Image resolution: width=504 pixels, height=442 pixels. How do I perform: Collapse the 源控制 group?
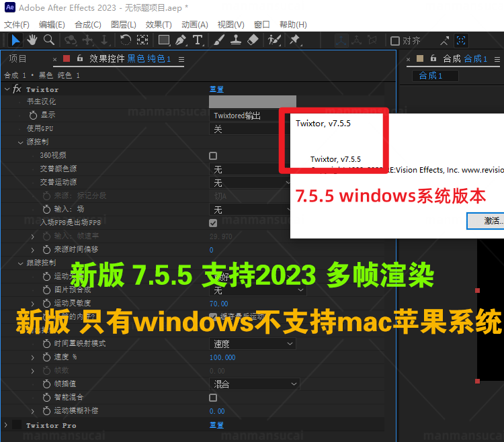(20, 142)
